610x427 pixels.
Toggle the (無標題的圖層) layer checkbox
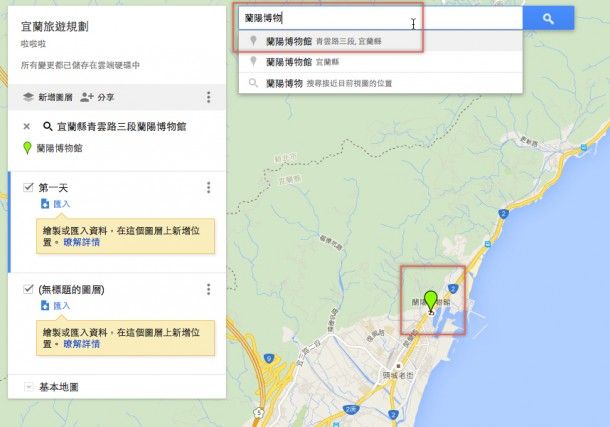(28, 289)
